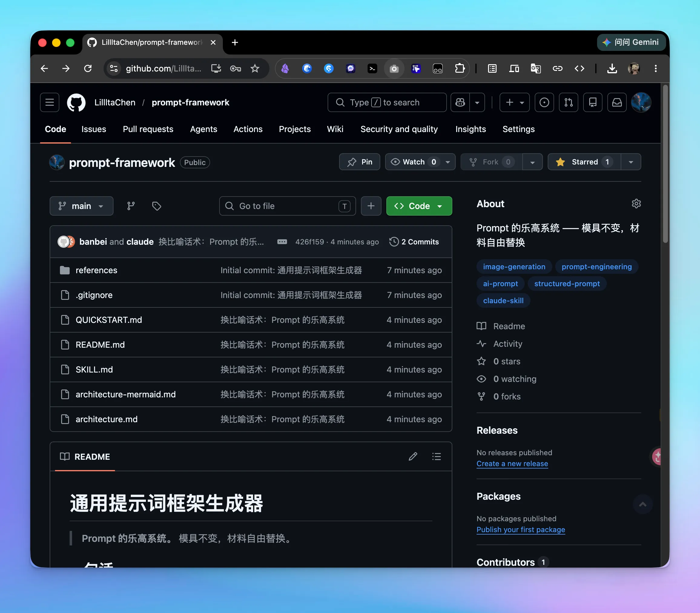
Task: Open the Watch notifications dropdown
Action: (x=420, y=162)
